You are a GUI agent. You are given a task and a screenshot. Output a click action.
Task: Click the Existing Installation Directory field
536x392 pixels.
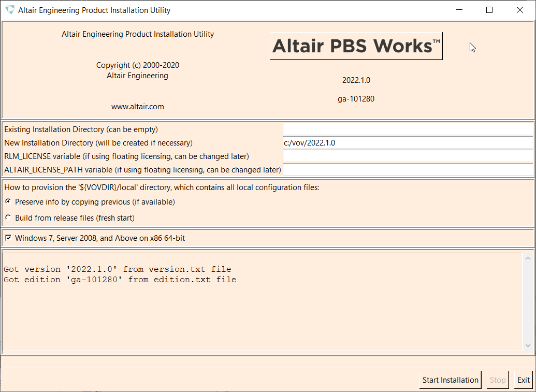408,129
